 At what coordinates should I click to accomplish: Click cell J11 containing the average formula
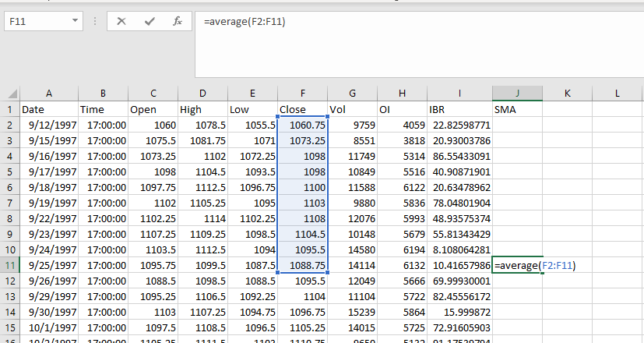point(517,266)
